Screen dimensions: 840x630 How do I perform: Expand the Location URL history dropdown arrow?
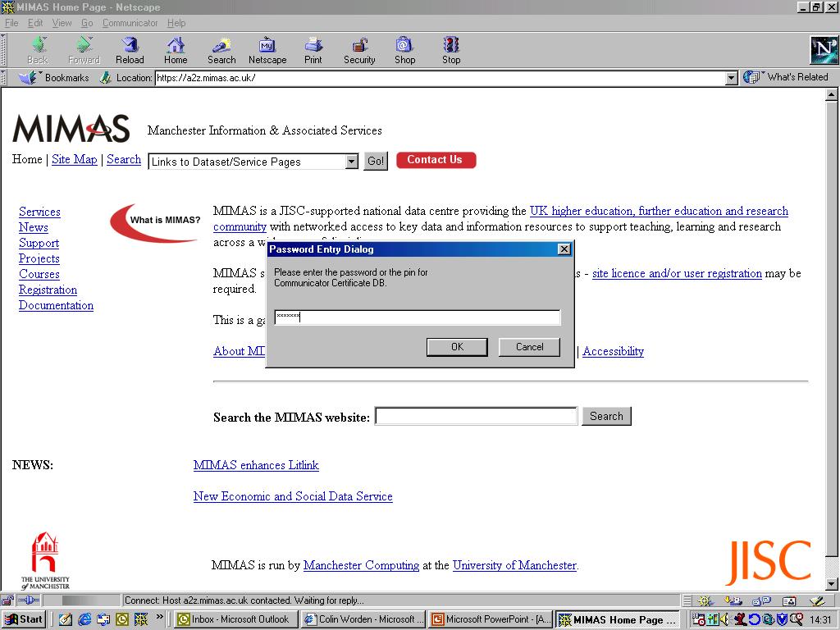click(x=732, y=78)
